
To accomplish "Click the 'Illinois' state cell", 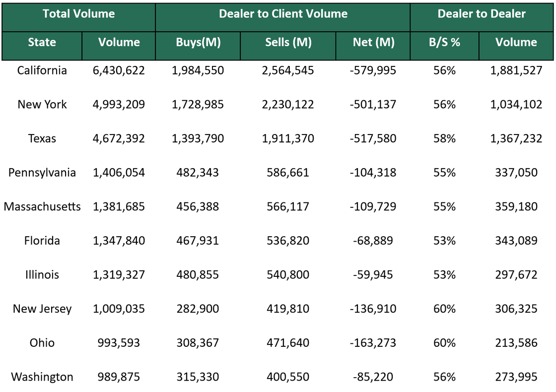I will pos(42,275).
